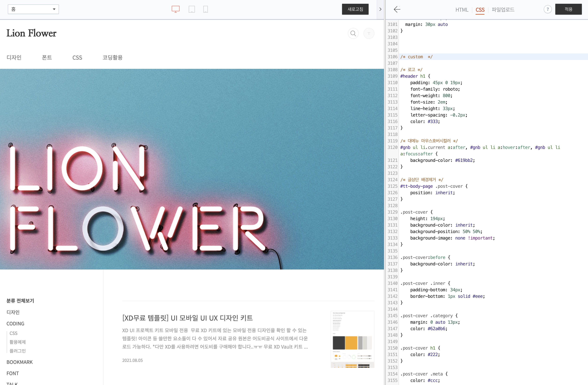588x385 pixels.
Task: Click the /* custom */ comment line
Action: pos(416,57)
